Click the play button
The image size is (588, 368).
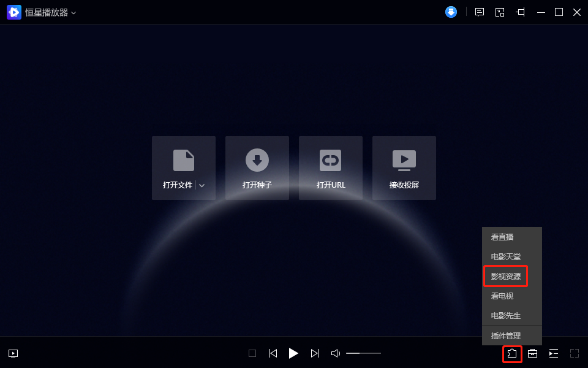pyautogui.click(x=293, y=353)
